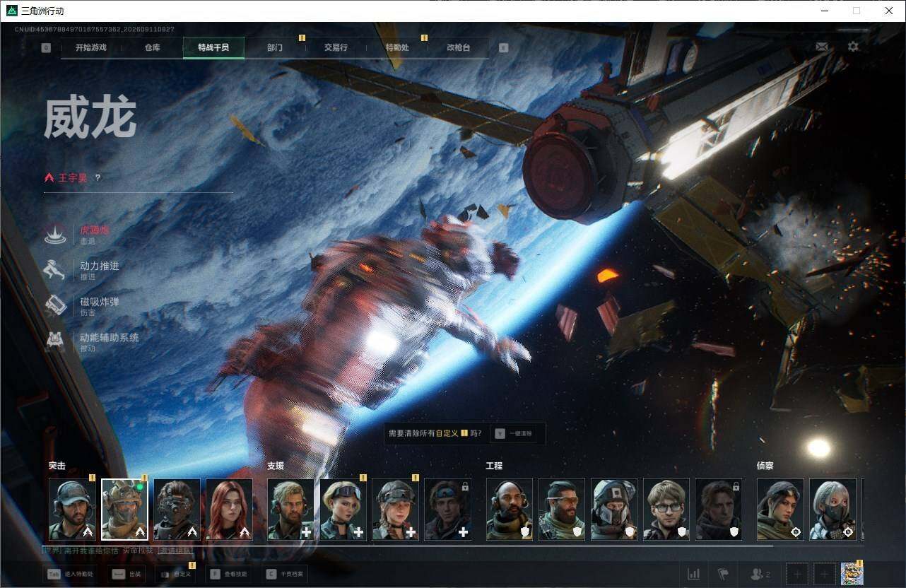
Task: Switch to the 仓库 tab
Action: [x=152, y=48]
